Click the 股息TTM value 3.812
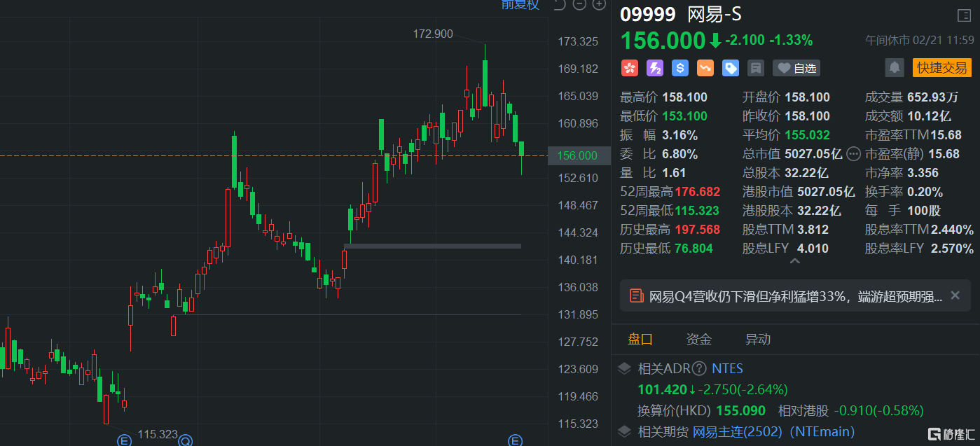The image size is (980, 446). coord(812,230)
